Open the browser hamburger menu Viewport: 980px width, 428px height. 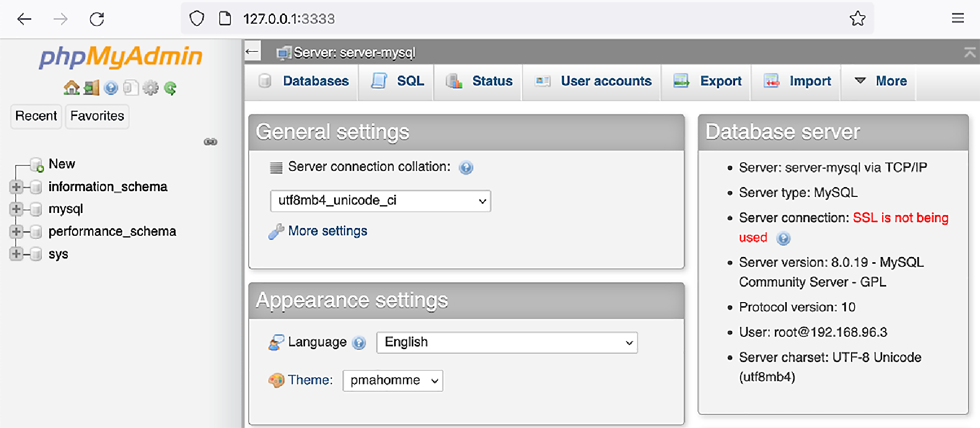click(x=958, y=19)
